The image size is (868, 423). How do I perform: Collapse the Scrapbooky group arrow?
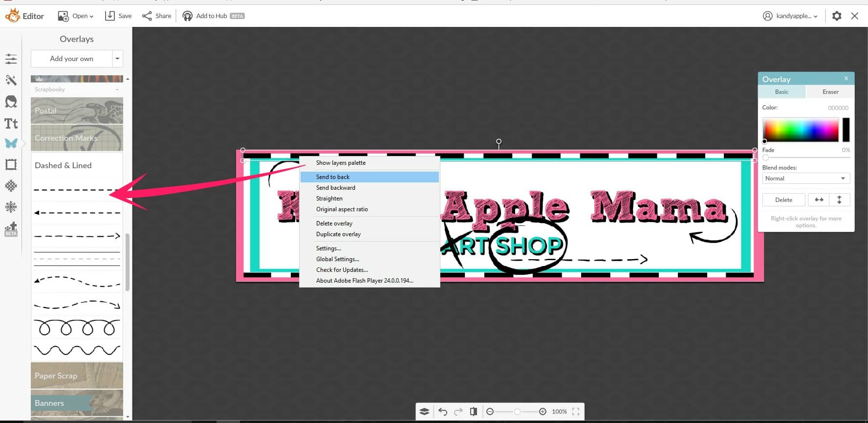pyautogui.click(x=117, y=89)
